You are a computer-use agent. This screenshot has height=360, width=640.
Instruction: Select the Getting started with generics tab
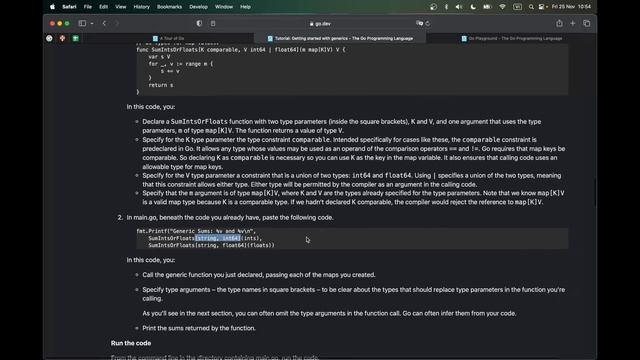click(340, 38)
